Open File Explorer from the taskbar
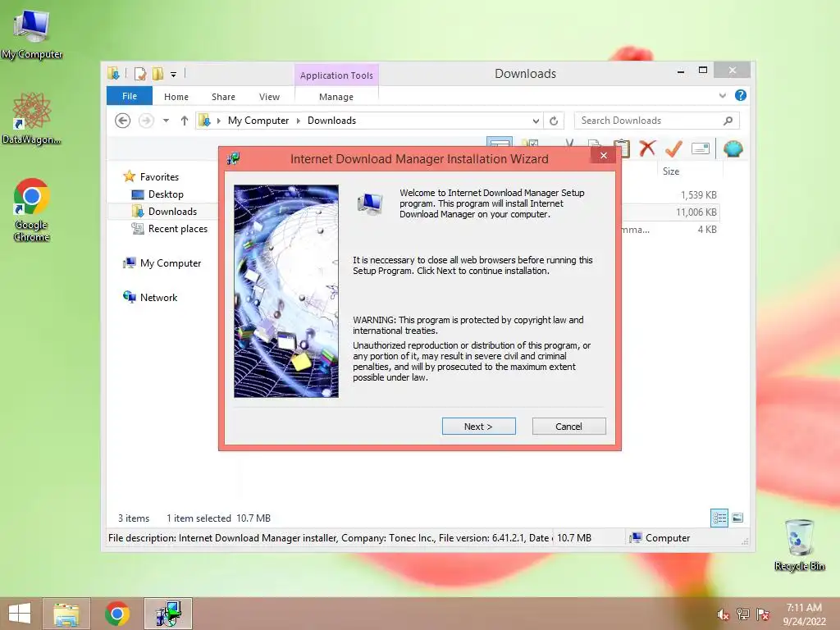The height and width of the screenshot is (630, 840). tap(66, 614)
